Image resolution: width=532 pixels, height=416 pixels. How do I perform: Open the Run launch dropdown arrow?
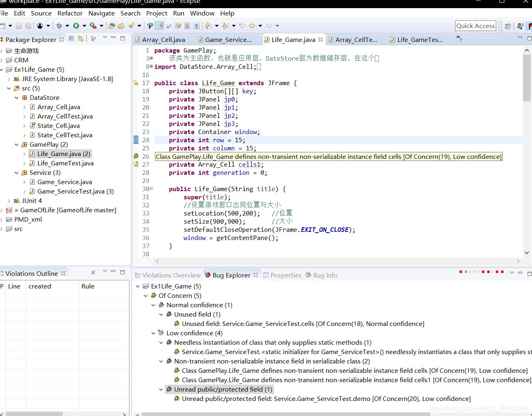pos(84,26)
